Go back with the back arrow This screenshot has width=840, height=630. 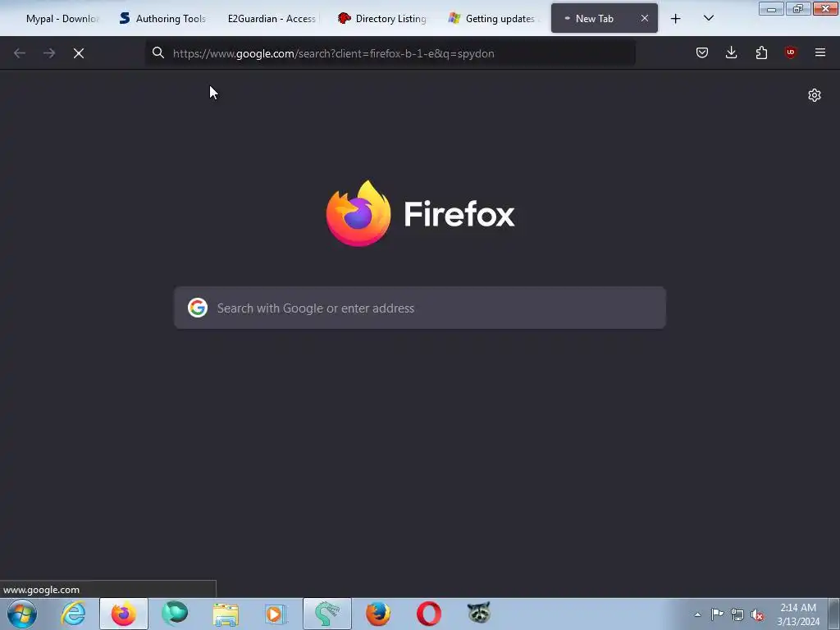coord(20,53)
